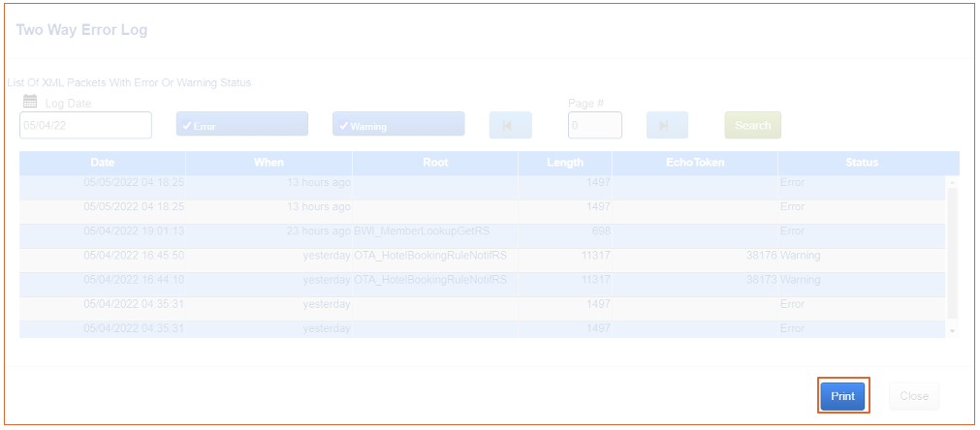Click the Print button

coord(842,396)
